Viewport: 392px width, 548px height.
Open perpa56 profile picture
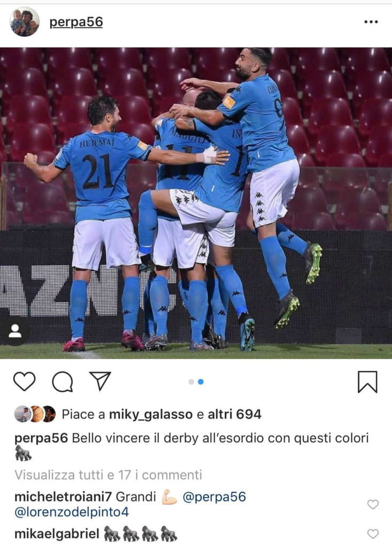click(24, 21)
